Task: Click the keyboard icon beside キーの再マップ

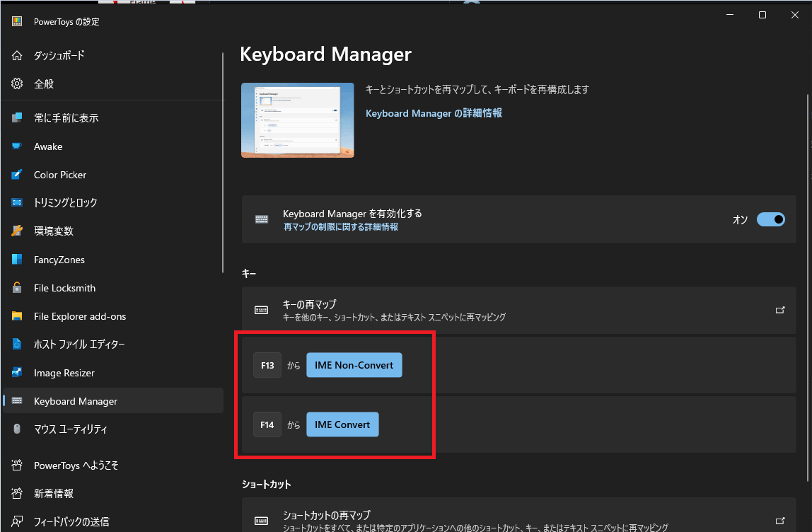Action: point(262,310)
